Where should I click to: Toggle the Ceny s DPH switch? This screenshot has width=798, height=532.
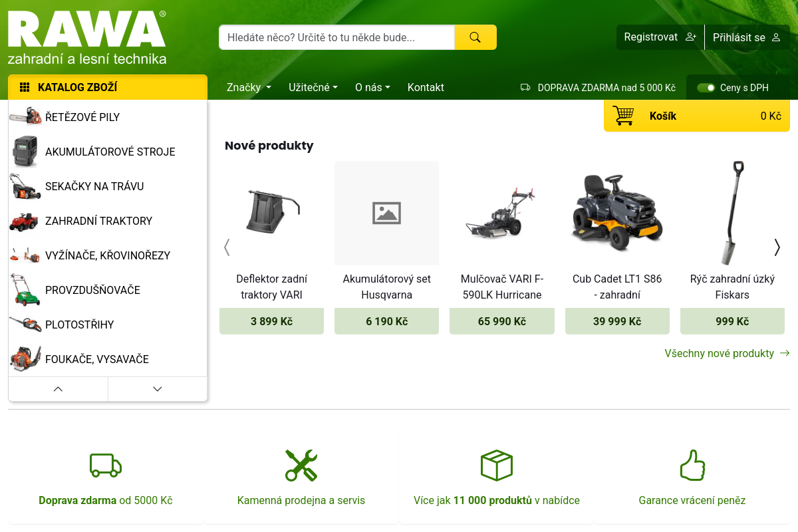706,87
